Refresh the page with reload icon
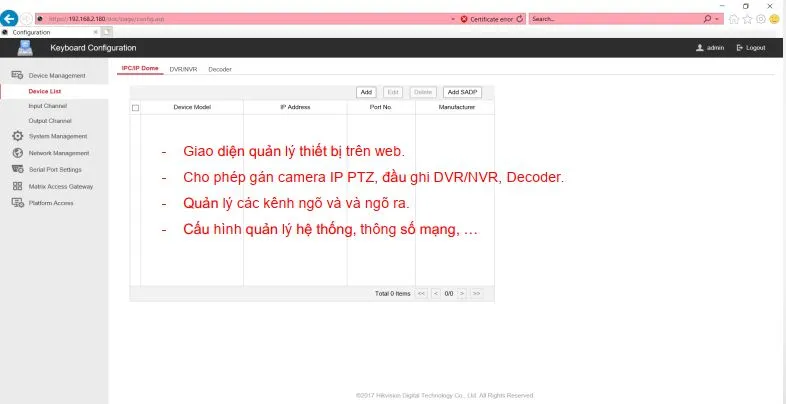This screenshot has height=404, width=786. [x=519, y=18]
